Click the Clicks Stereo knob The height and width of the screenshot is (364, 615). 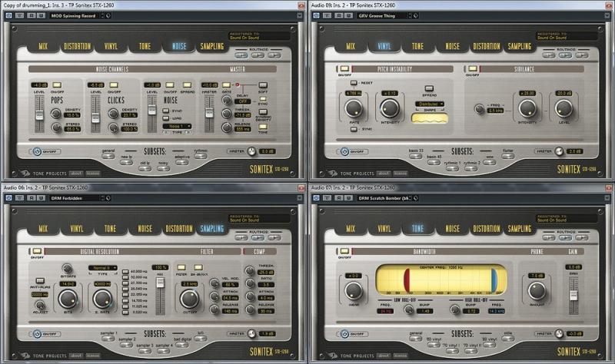(x=113, y=127)
